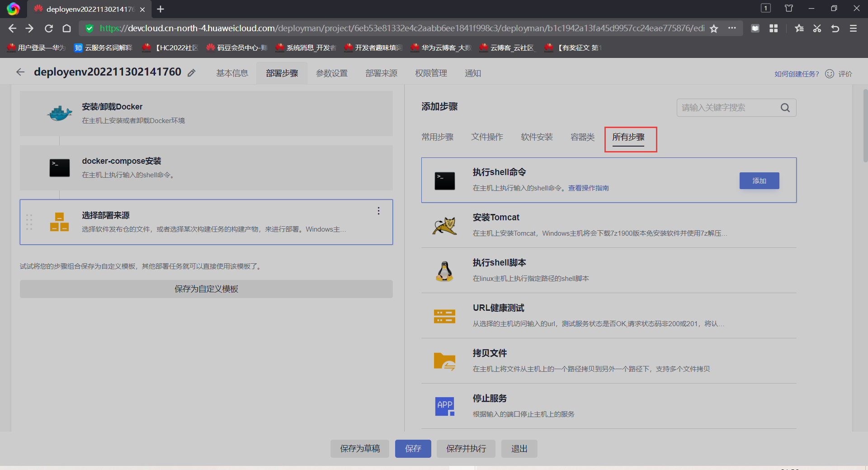Reload the page with the refresh icon
This screenshot has height=470, width=868.
[x=49, y=28]
